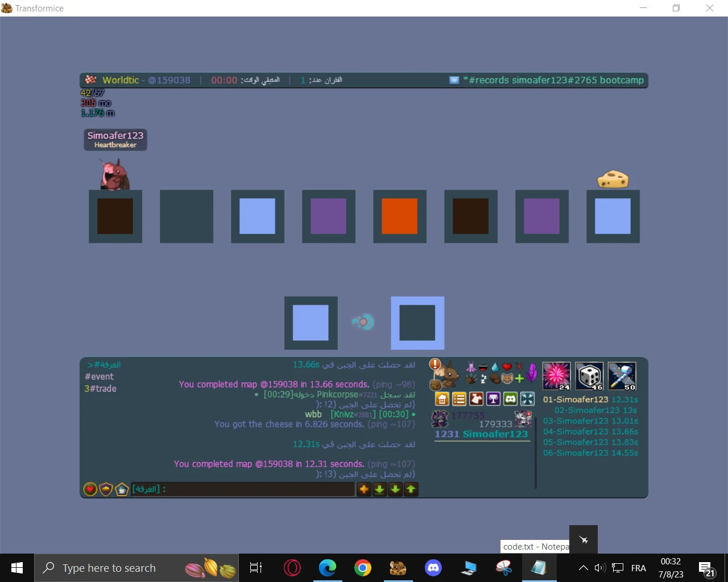The height and width of the screenshot is (582, 728).
Task: Click the purple block next to the orange block
Action: tap(328, 217)
